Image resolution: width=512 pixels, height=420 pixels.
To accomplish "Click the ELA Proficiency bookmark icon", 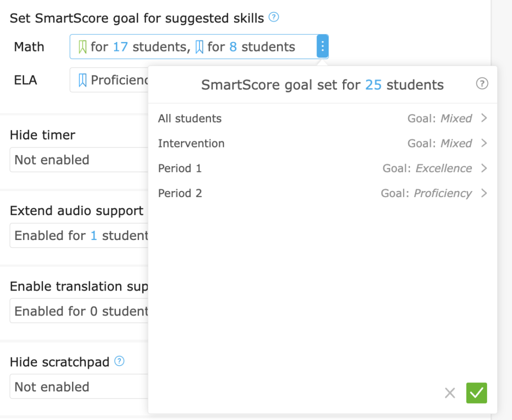I will click(x=83, y=80).
